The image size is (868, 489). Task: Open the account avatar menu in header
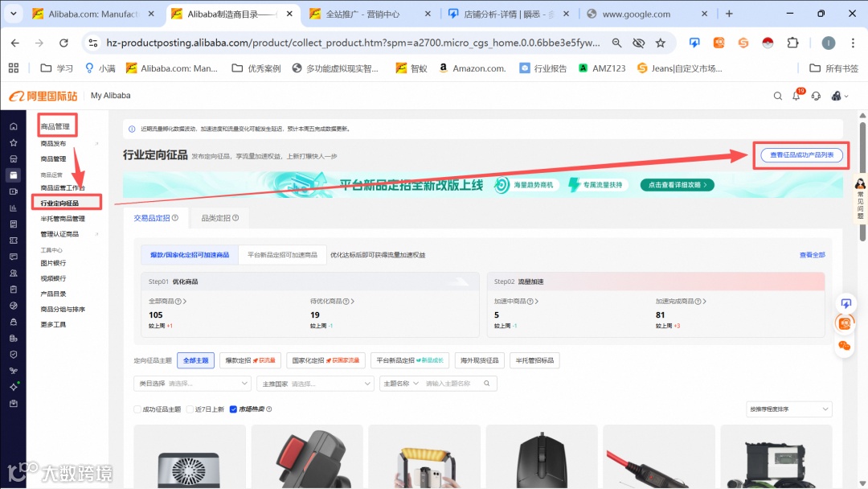pos(839,96)
